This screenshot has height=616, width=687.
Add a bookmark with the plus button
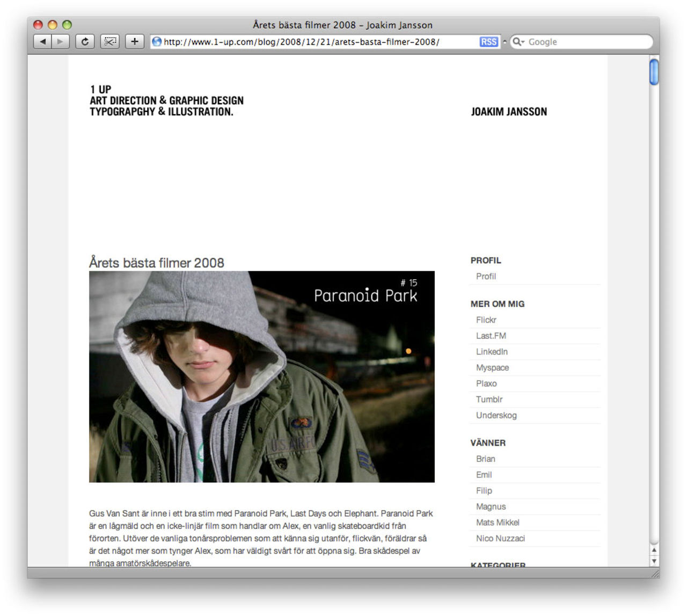(135, 41)
